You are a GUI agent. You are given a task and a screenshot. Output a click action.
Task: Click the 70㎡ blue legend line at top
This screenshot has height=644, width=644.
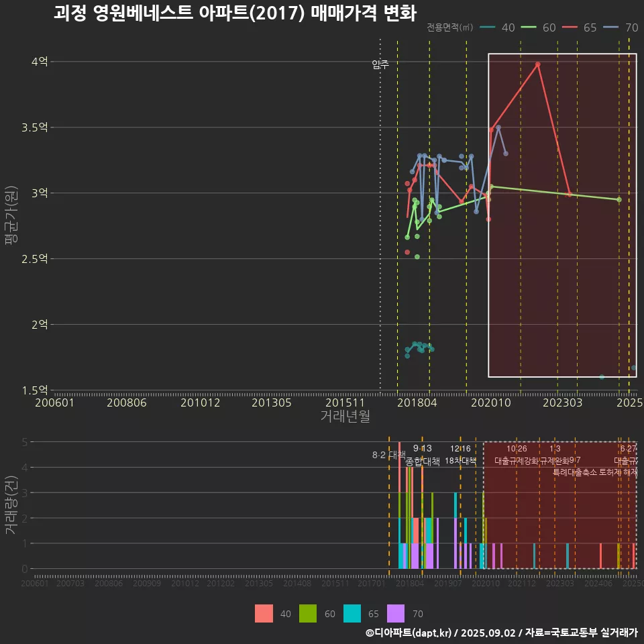[610, 27]
